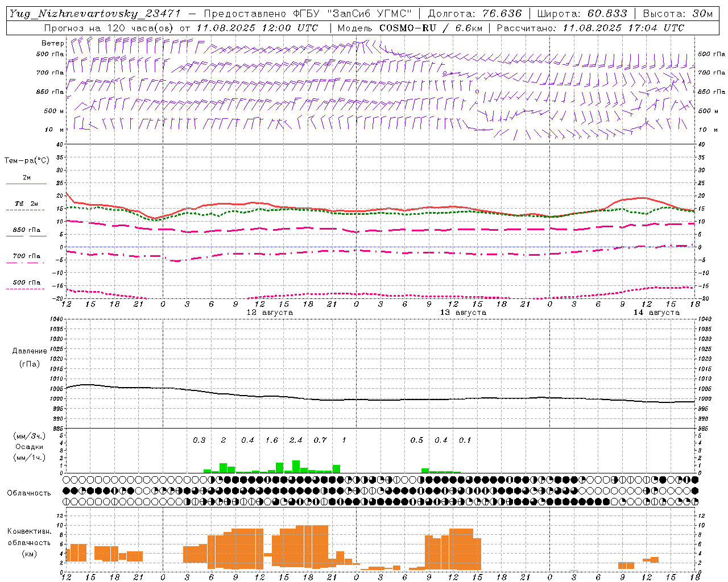728x582 pixels.
Task: Click the 0.5 precipitation amount
Action: point(417,440)
